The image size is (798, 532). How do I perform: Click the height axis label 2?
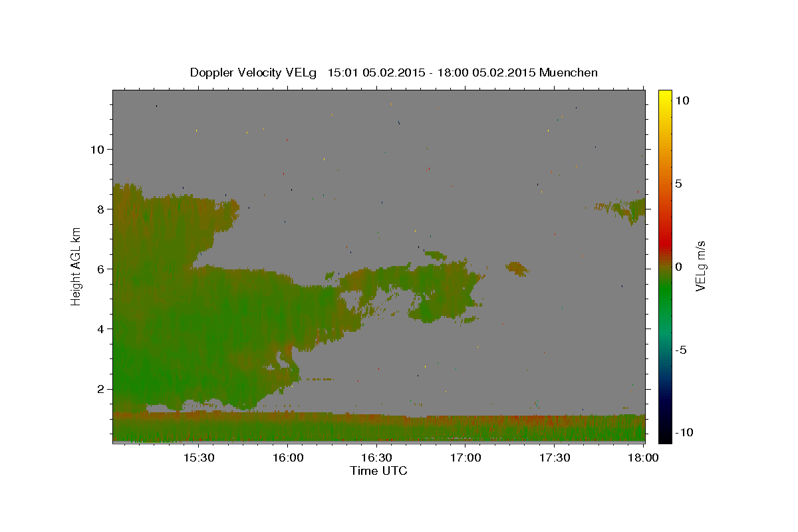pos(100,389)
